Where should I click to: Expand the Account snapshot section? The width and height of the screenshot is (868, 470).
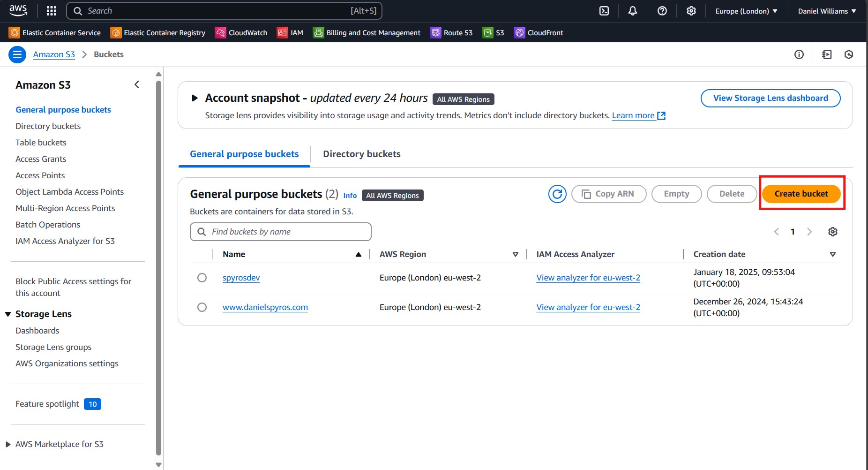point(195,98)
